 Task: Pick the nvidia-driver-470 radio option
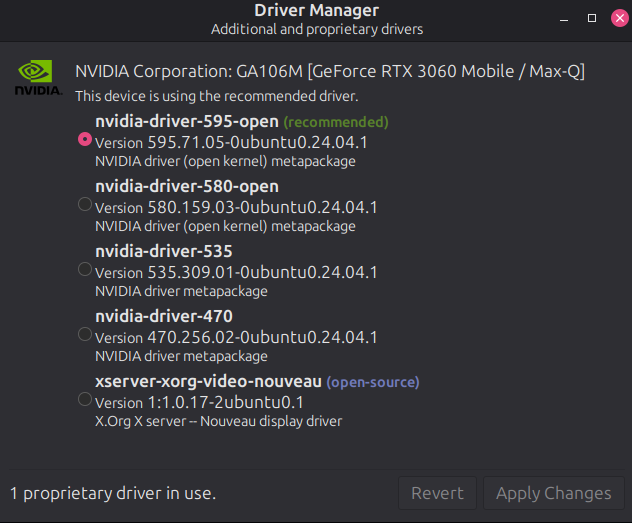coord(85,334)
